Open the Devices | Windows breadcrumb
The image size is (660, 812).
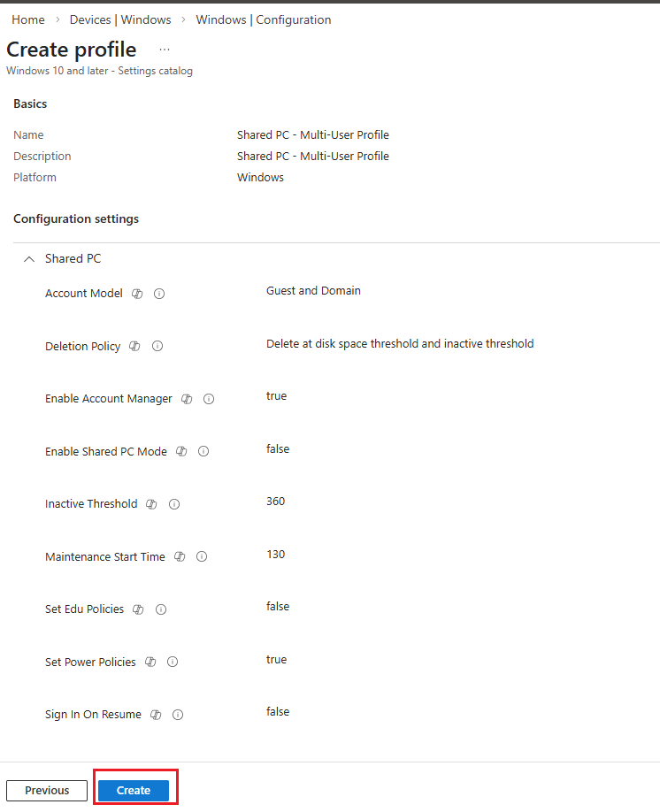(x=119, y=19)
